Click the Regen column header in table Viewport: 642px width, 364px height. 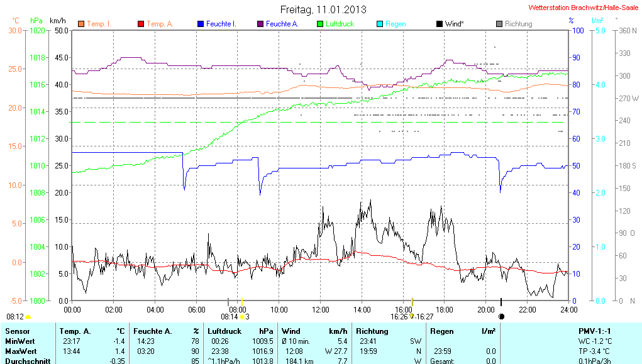[441, 331]
